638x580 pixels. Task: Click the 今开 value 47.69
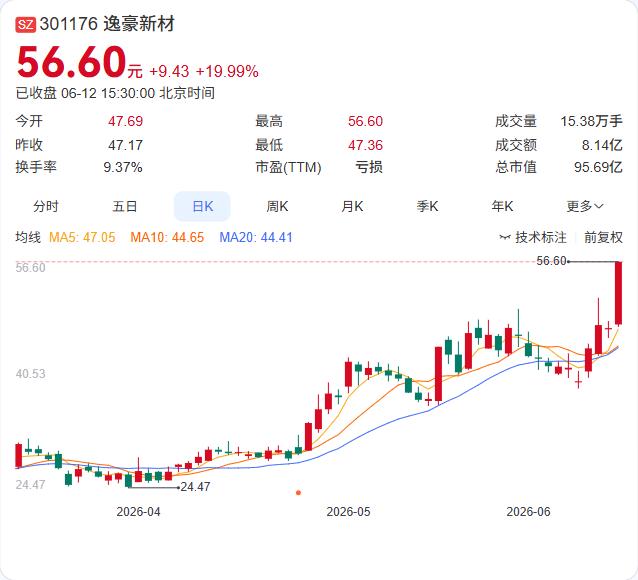tap(125, 121)
